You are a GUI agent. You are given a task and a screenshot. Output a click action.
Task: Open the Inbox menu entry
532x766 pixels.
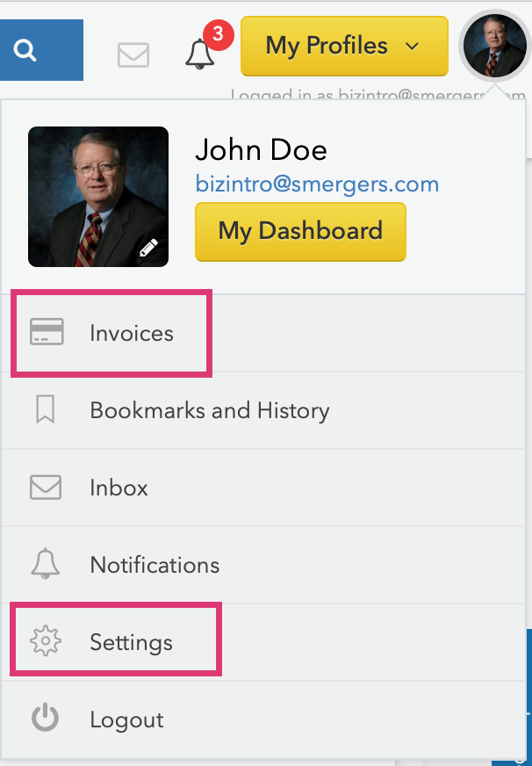coord(119,488)
